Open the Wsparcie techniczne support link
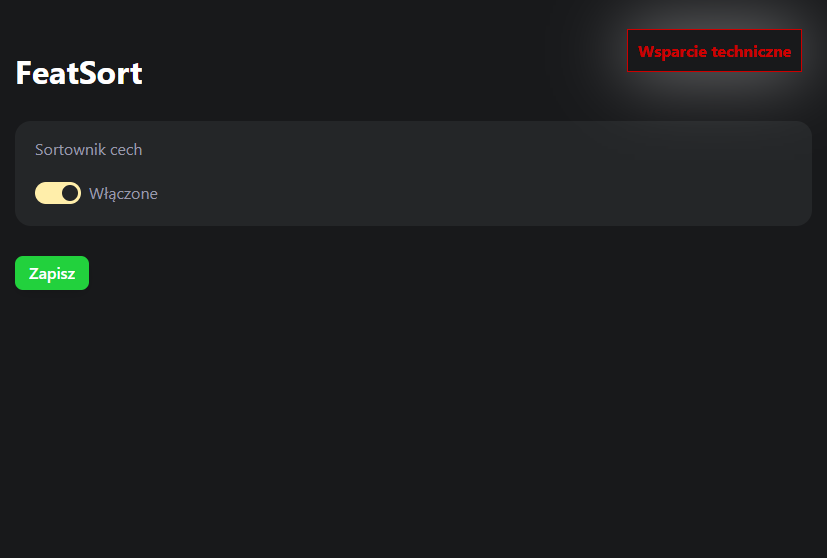This screenshot has height=558, width=827. point(714,51)
